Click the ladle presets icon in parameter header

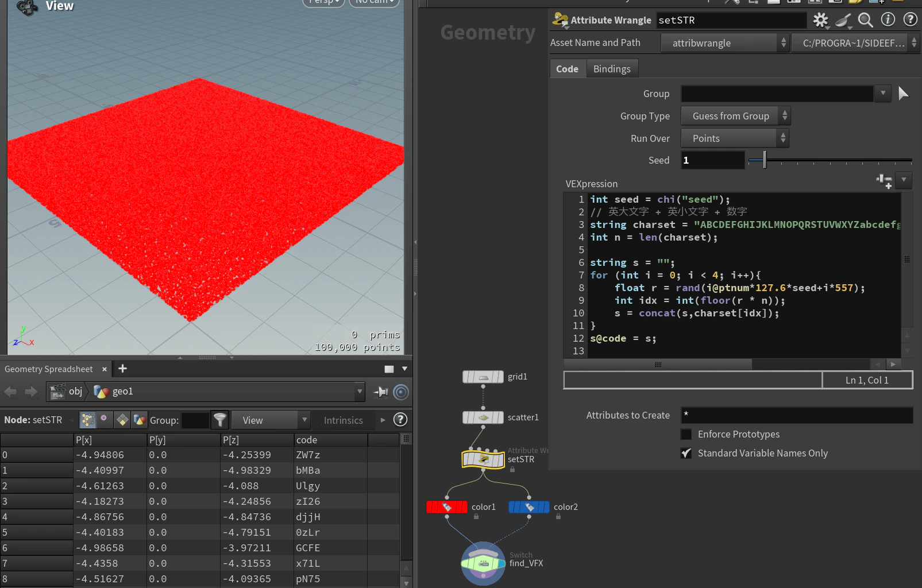[x=843, y=20]
